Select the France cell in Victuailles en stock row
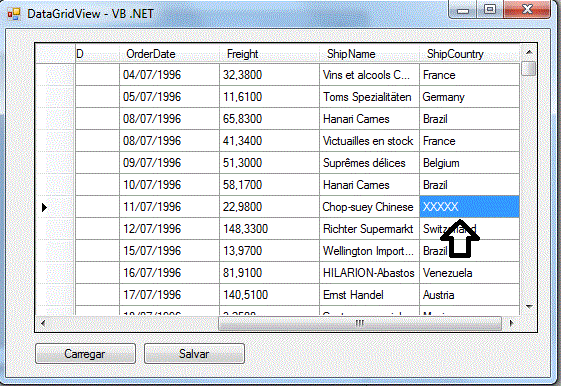Viewport: 561px width, 386px height. (x=469, y=141)
